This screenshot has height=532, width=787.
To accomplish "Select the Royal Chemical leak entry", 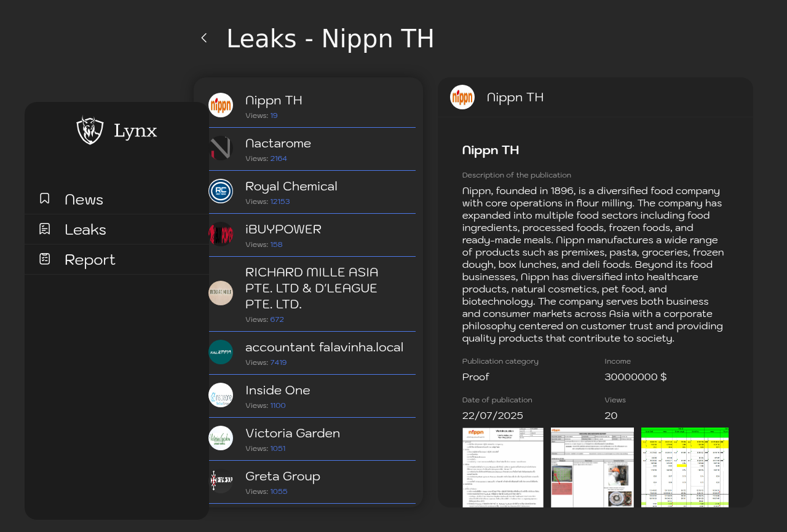I will 312,192.
